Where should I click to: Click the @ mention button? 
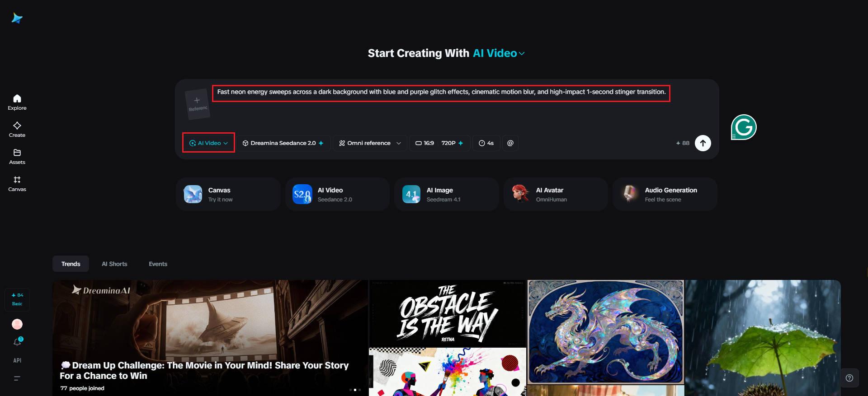click(x=510, y=143)
